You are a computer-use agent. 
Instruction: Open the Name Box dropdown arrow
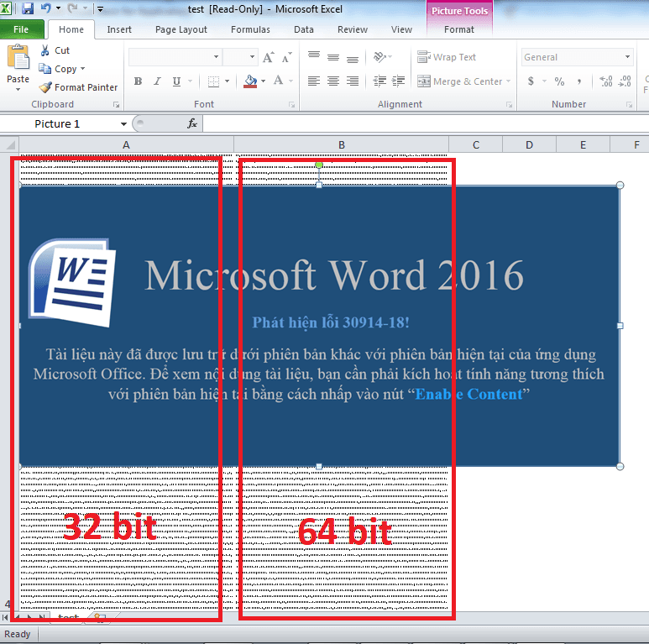123,124
